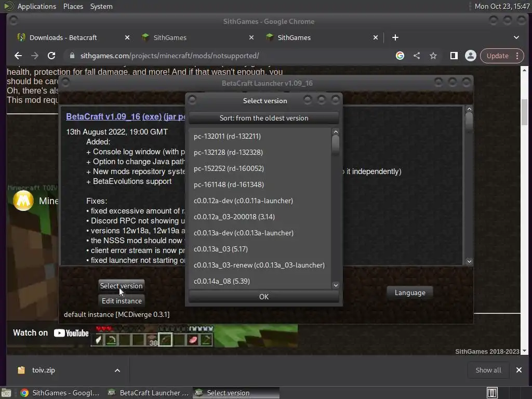The width and height of the screenshot is (532, 399).
Task: Close the middle SithGames tab
Action: (251, 37)
